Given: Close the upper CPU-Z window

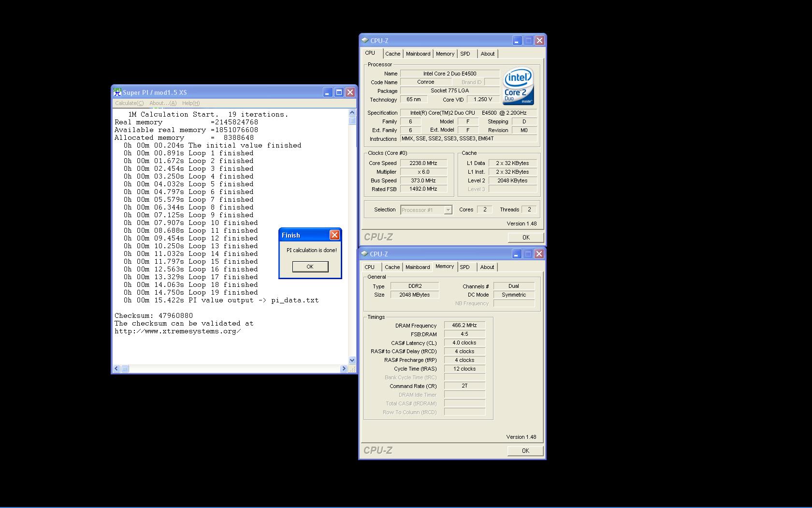Looking at the screenshot, I should click(539, 41).
